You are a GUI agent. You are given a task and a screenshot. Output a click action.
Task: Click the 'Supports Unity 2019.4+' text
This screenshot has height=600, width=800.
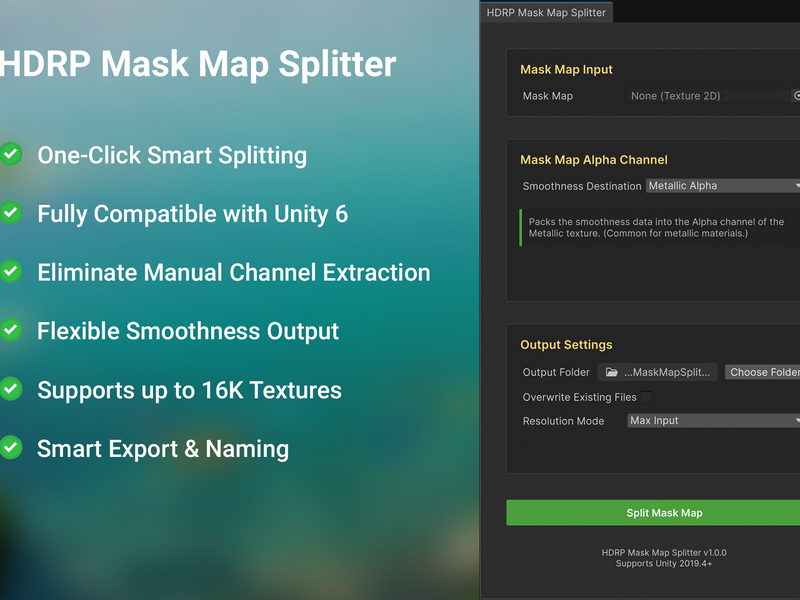pos(664,563)
